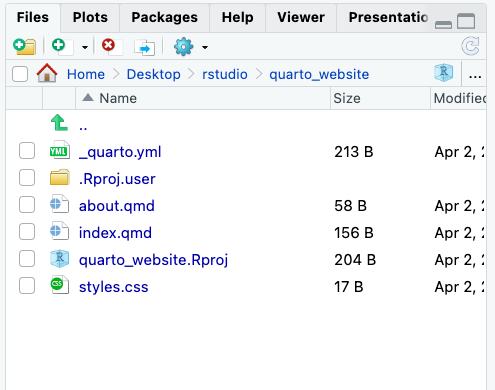
Task: Open the dropdown arrow beside the gear
Action: click(205, 47)
